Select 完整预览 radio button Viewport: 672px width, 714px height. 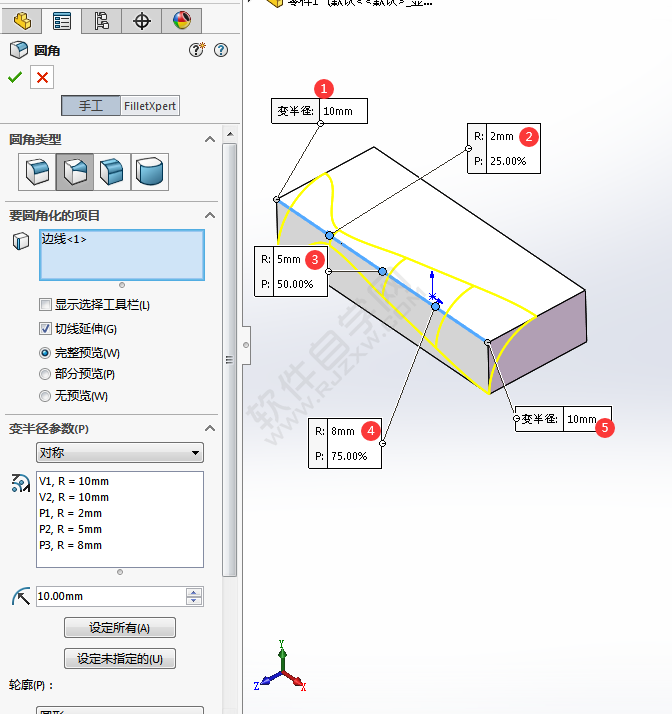45,353
